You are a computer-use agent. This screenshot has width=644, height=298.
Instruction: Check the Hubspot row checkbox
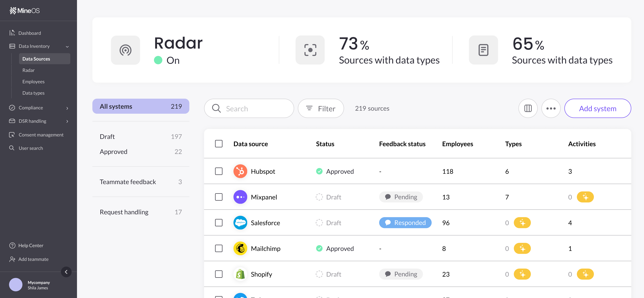coord(219,171)
